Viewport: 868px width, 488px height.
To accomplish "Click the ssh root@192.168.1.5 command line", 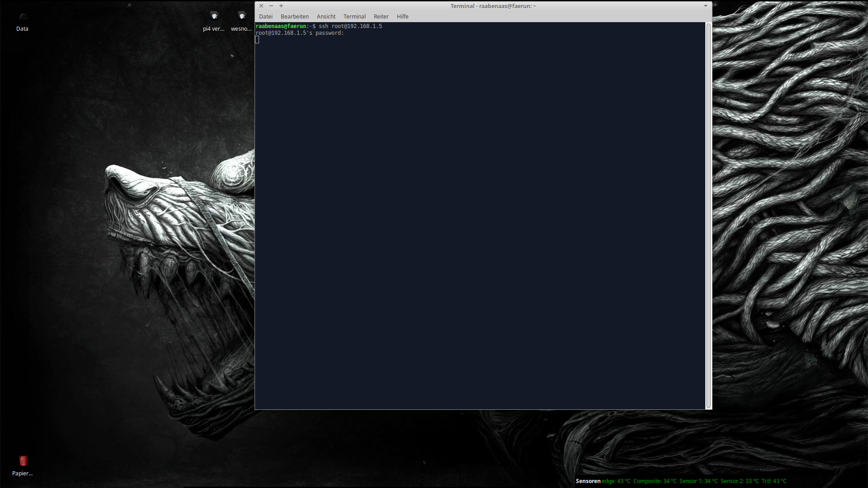I will [x=350, y=26].
